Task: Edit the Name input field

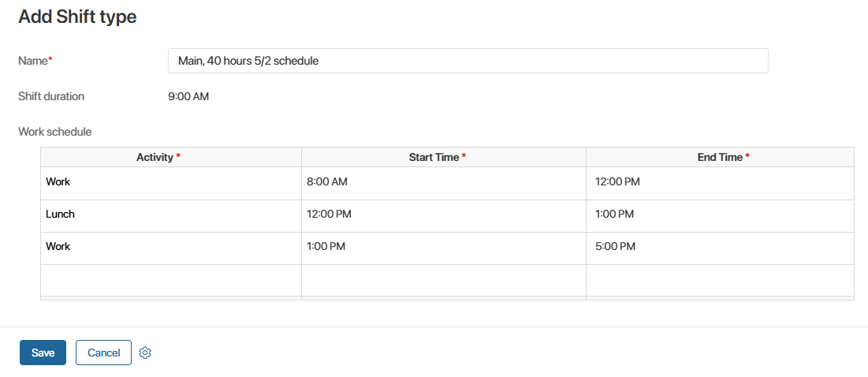Action: (x=468, y=61)
